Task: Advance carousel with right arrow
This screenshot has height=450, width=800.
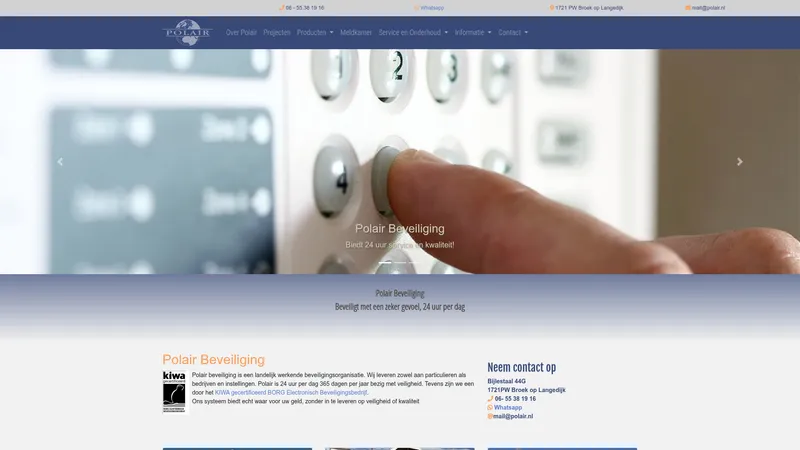Action: [740, 162]
